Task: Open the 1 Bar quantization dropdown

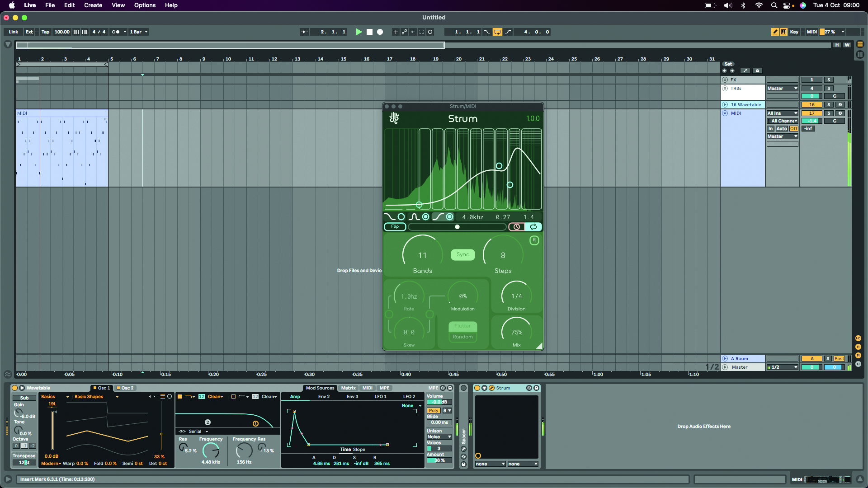Action: click(x=138, y=32)
